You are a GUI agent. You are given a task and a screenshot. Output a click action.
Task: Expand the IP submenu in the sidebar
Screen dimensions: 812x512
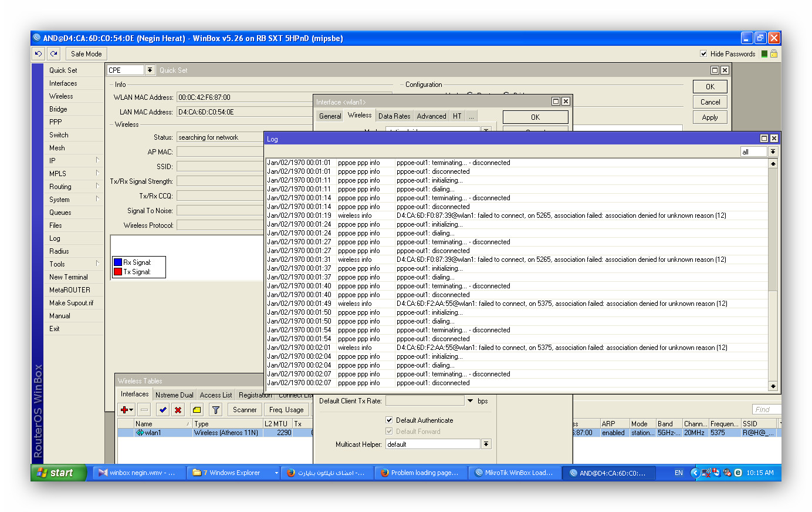click(x=97, y=160)
